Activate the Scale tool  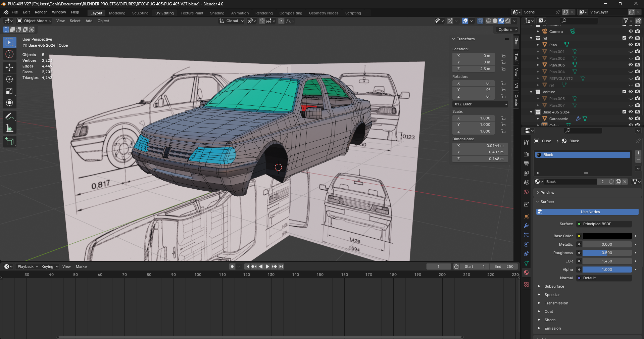click(9, 91)
